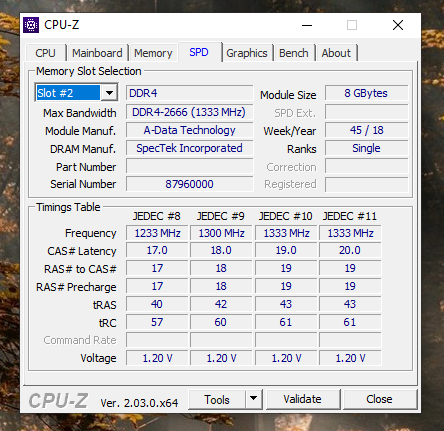
Task: Click the CPU-Z app icon in title bar
Action: coord(31,25)
